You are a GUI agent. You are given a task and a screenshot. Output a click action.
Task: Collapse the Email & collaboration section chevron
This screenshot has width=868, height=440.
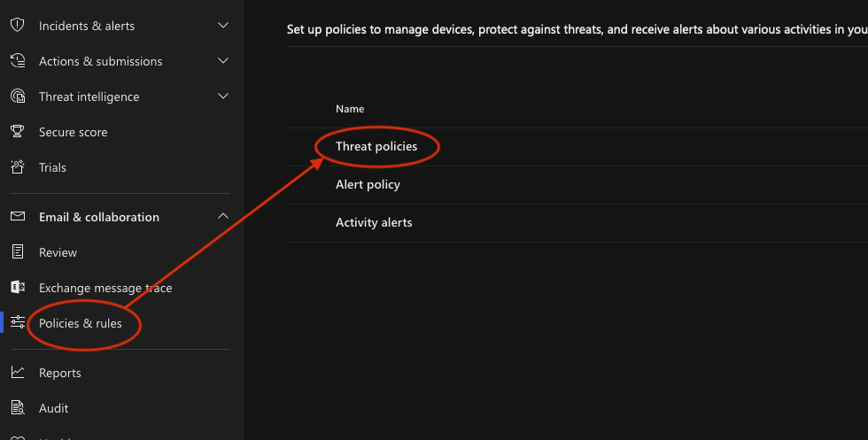coord(223,217)
